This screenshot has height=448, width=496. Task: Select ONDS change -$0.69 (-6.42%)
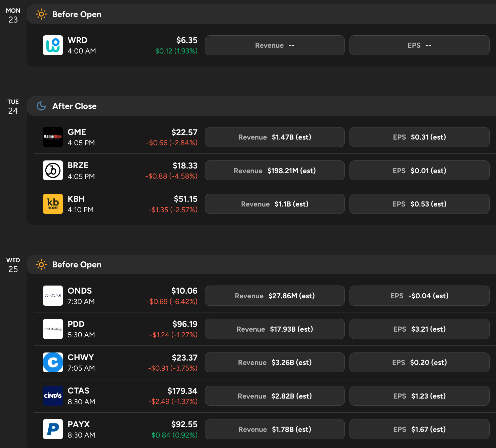[x=172, y=302]
